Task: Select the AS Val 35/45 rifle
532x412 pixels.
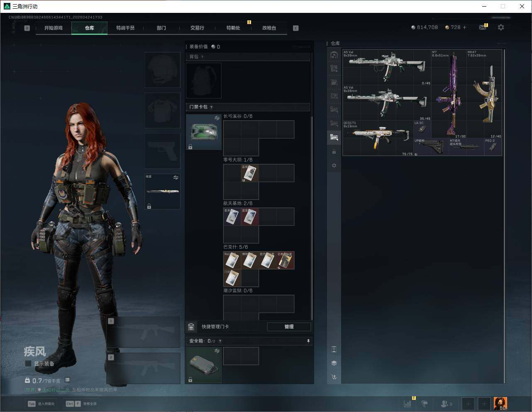Action: point(387,103)
